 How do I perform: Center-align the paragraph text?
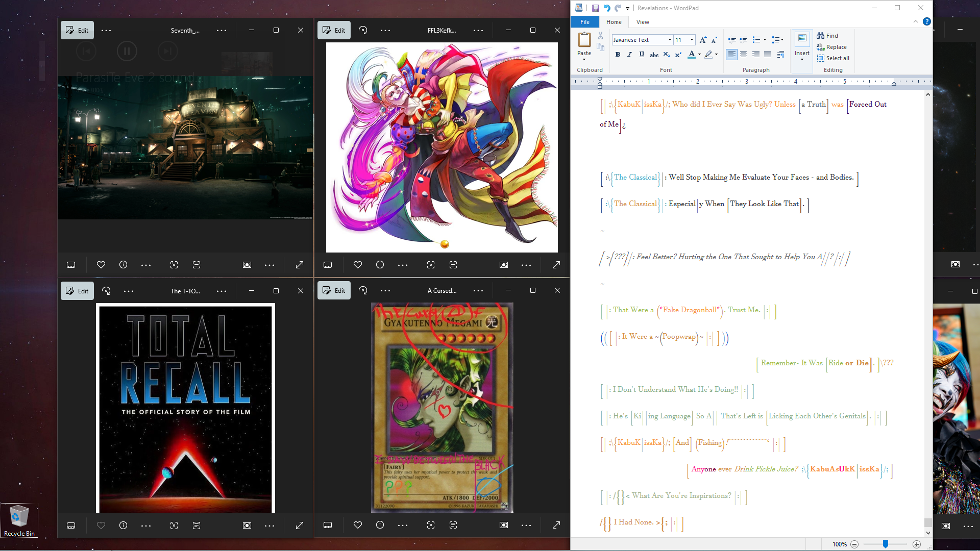744,55
